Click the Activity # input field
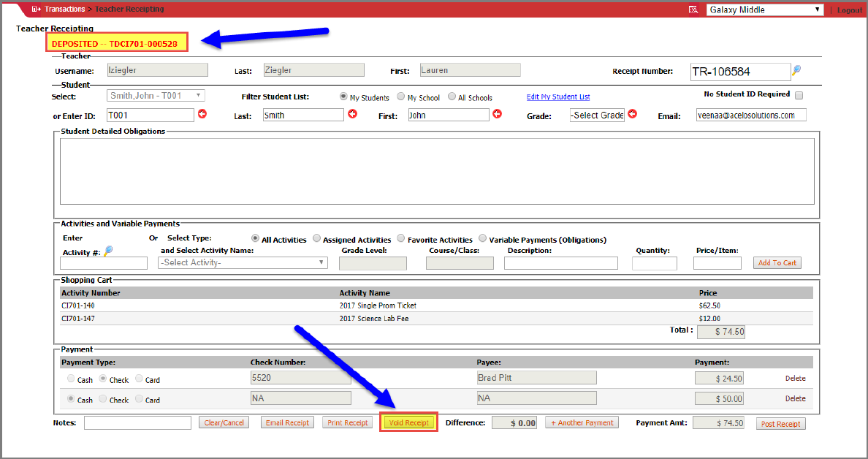868x459 pixels. pos(104,263)
